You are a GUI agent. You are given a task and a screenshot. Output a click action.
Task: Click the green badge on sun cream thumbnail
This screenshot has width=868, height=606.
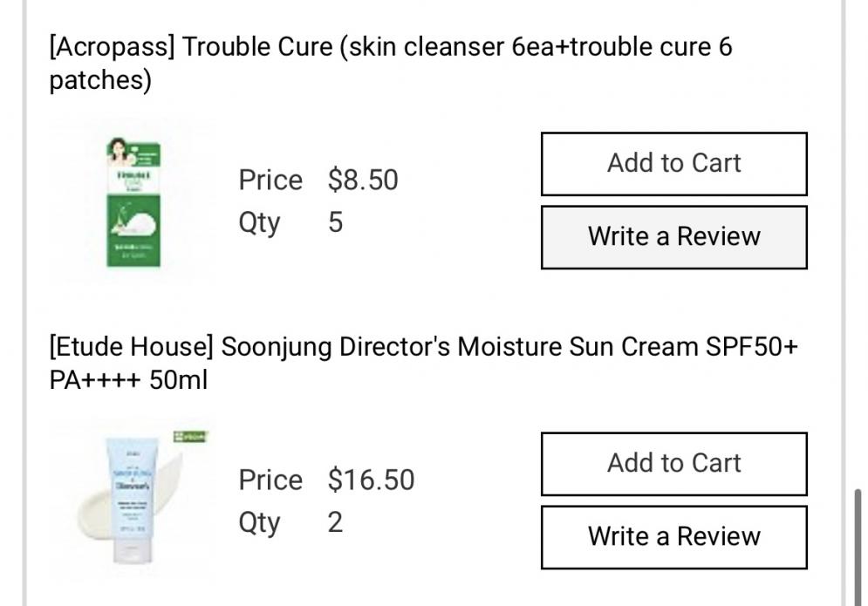click(190, 437)
